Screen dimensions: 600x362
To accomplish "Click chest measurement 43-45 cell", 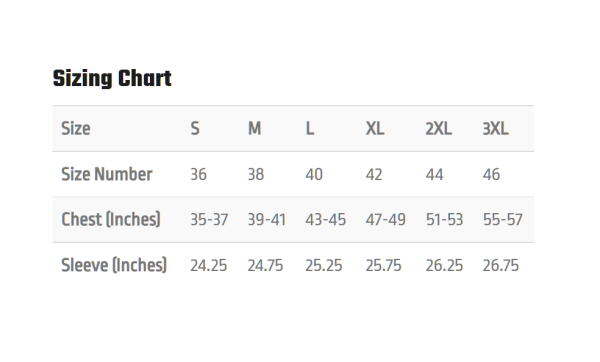I will pyautogui.click(x=326, y=220).
